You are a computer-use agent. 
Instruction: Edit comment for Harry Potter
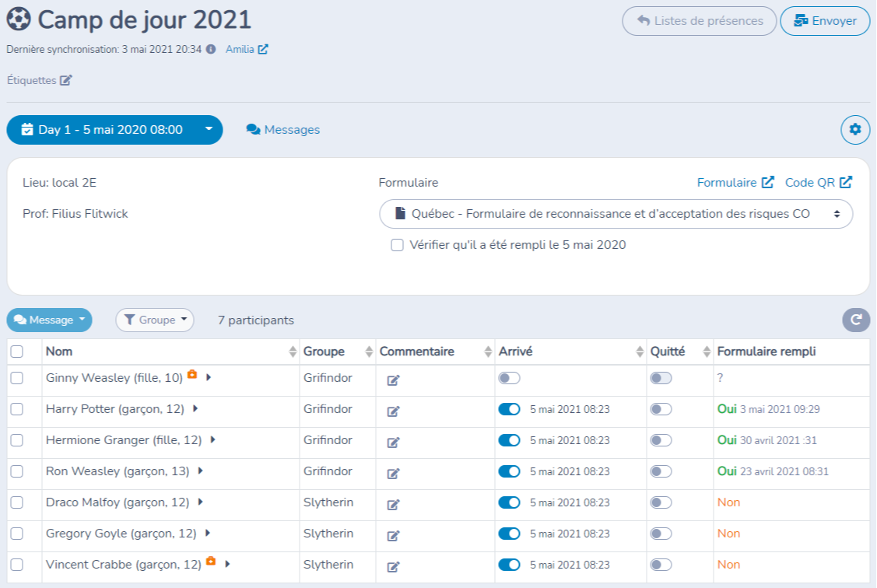(x=393, y=411)
